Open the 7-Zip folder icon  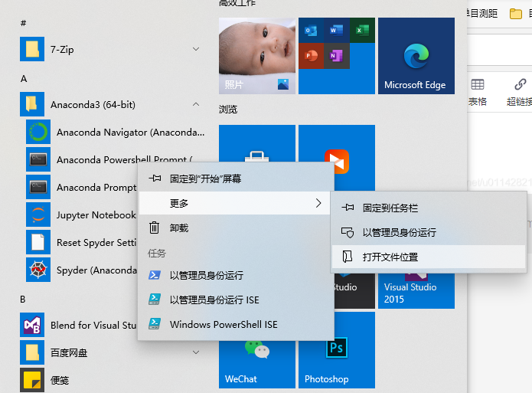pyautogui.click(x=32, y=49)
